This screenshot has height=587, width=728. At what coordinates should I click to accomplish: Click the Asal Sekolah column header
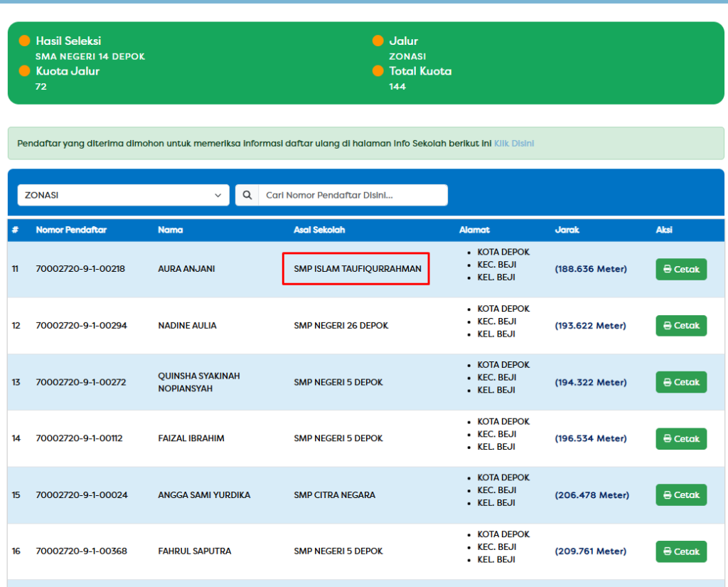[319, 230]
